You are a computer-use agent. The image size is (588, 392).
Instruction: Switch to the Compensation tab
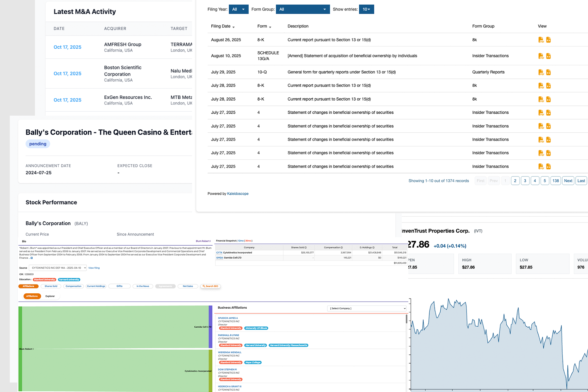coord(73,286)
